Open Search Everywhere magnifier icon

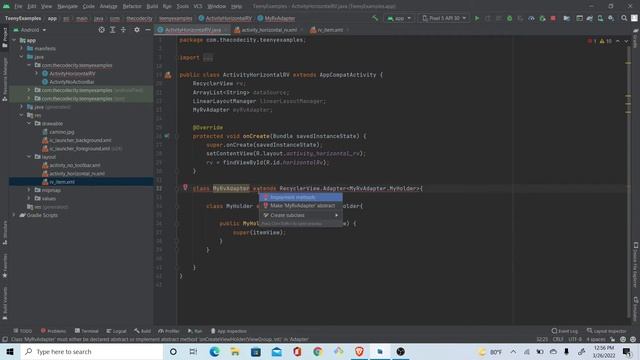(x=624, y=18)
